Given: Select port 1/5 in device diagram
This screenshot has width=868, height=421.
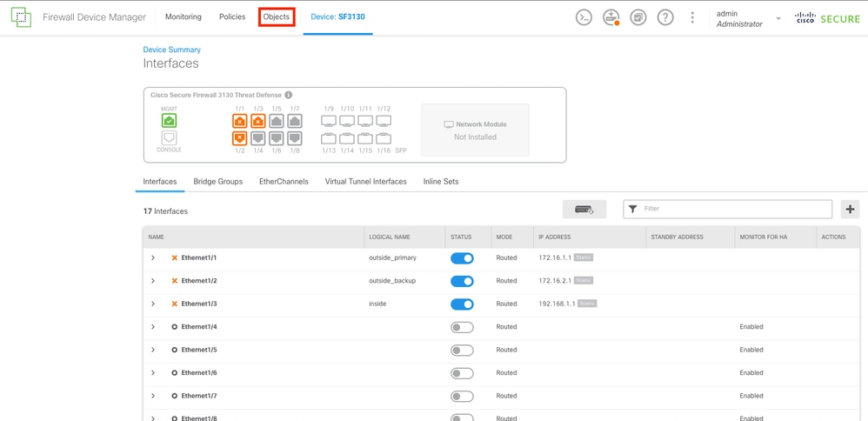Looking at the screenshot, I should (277, 121).
